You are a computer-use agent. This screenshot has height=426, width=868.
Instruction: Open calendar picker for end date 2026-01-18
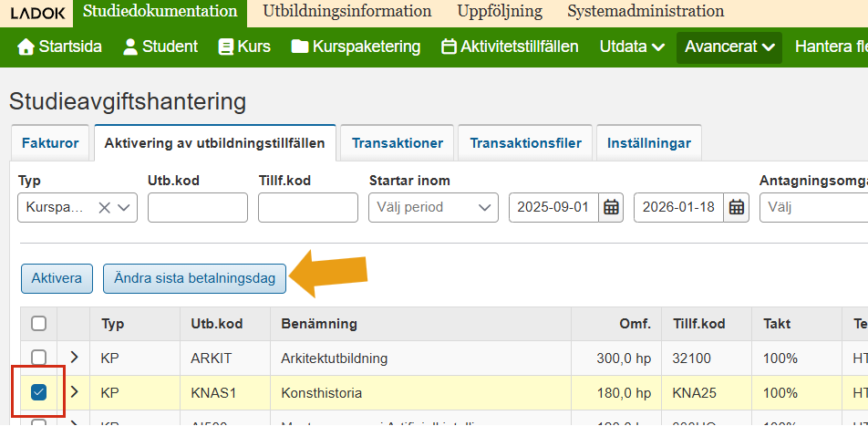point(737,208)
